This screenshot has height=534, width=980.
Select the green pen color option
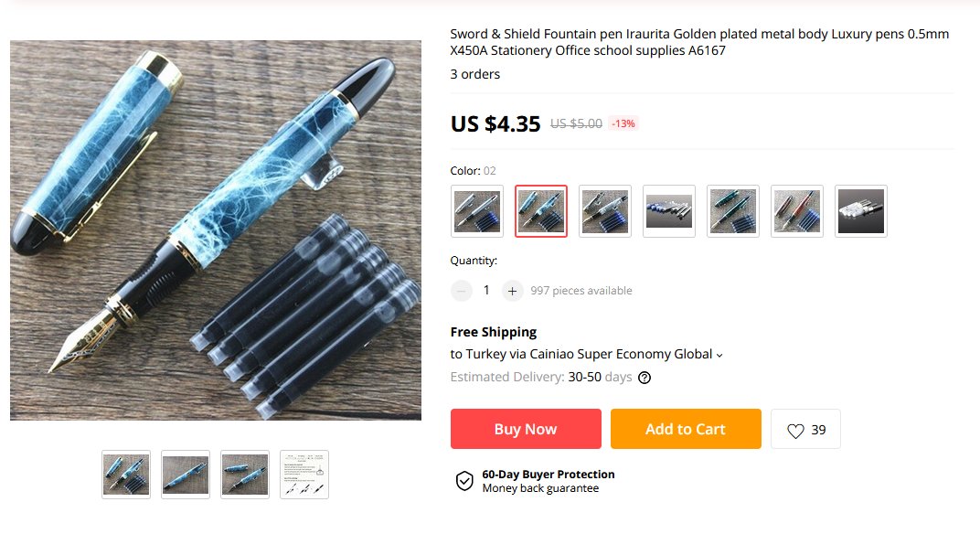click(x=733, y=211)
